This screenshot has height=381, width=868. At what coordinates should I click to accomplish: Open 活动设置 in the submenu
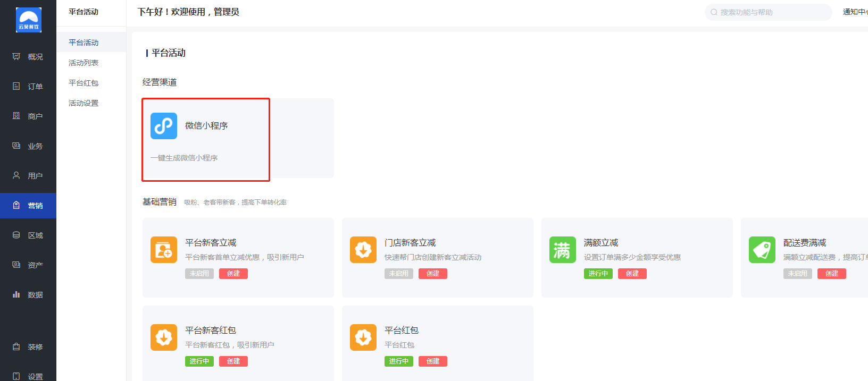tap(91, 103)
